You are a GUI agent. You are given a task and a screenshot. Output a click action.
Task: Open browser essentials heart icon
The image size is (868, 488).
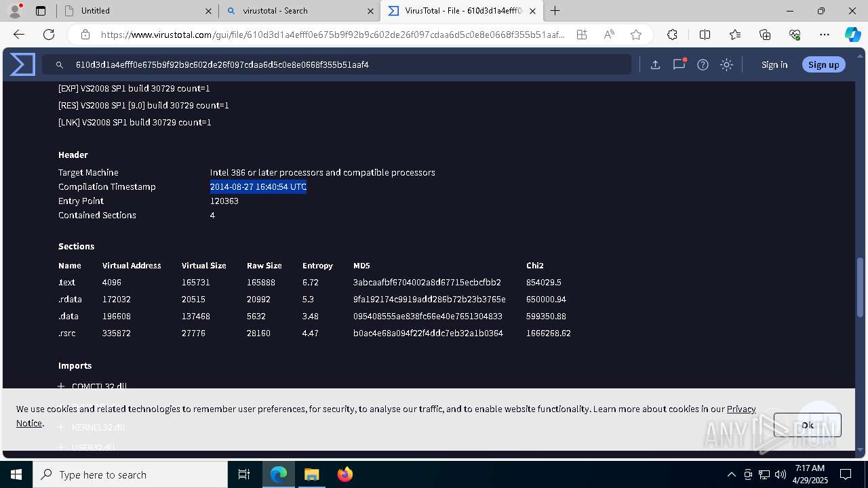(x=795, y=35)
